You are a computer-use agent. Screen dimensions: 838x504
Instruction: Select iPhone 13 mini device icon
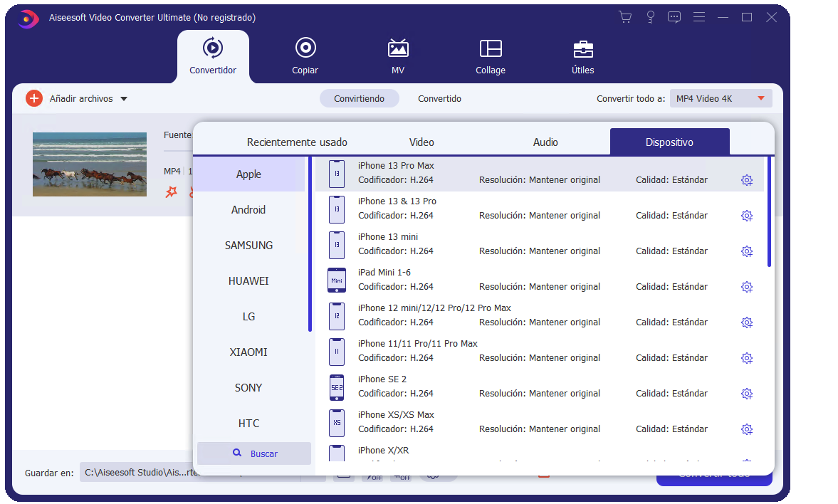[x=337, y=245]
